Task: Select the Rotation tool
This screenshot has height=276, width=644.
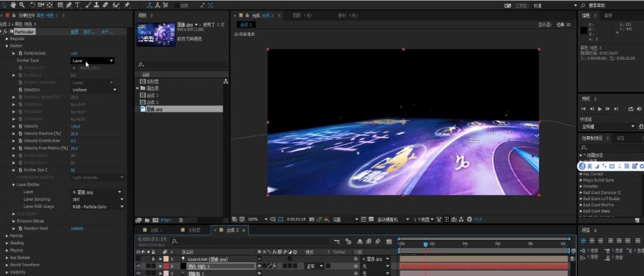Action: (x=32, y=5)
